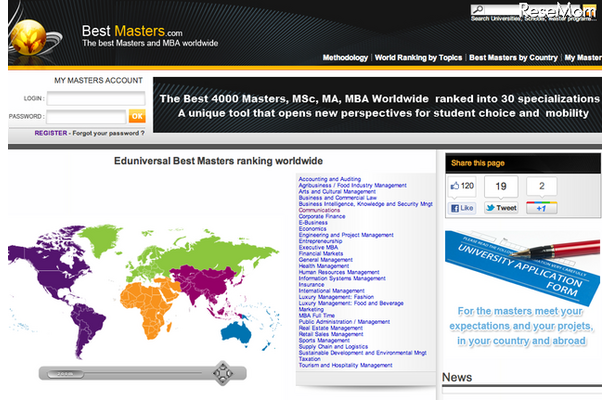
Task: Click the Facebook Like button
Action: [462, 208]
